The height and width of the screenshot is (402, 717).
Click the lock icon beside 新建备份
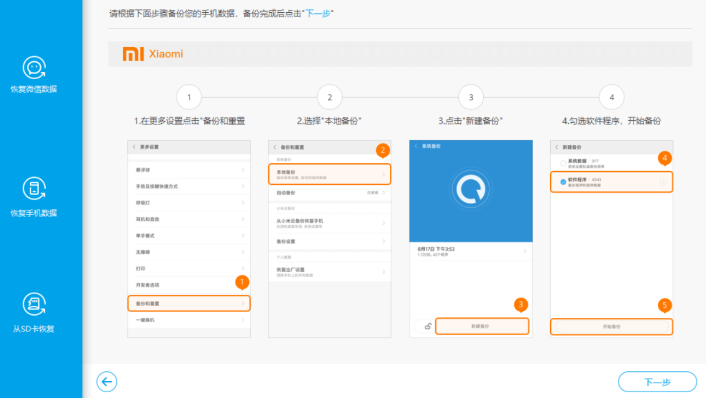pos(427,326)
